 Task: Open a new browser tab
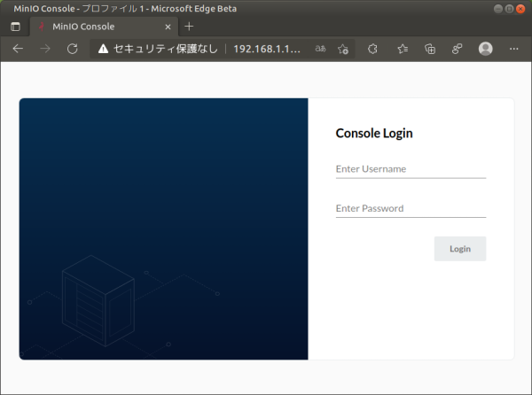189,27
